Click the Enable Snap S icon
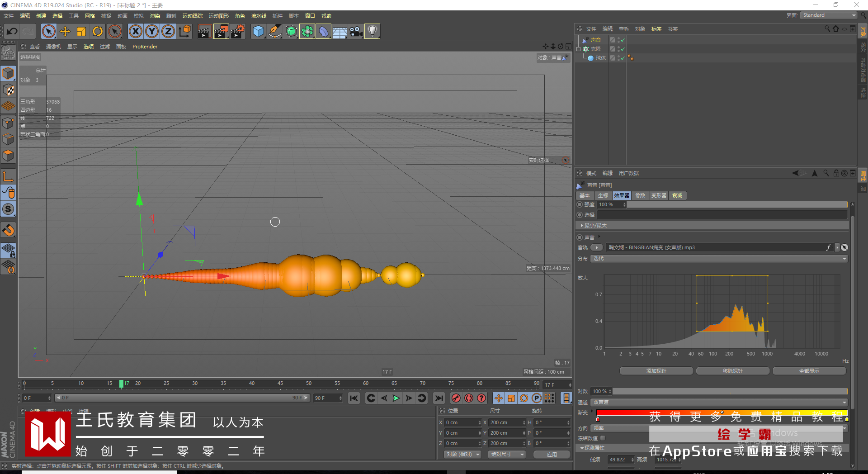Image resolution: width=868 pixels, height=474 pixels. pyautogui.click(x=8, y=209)
